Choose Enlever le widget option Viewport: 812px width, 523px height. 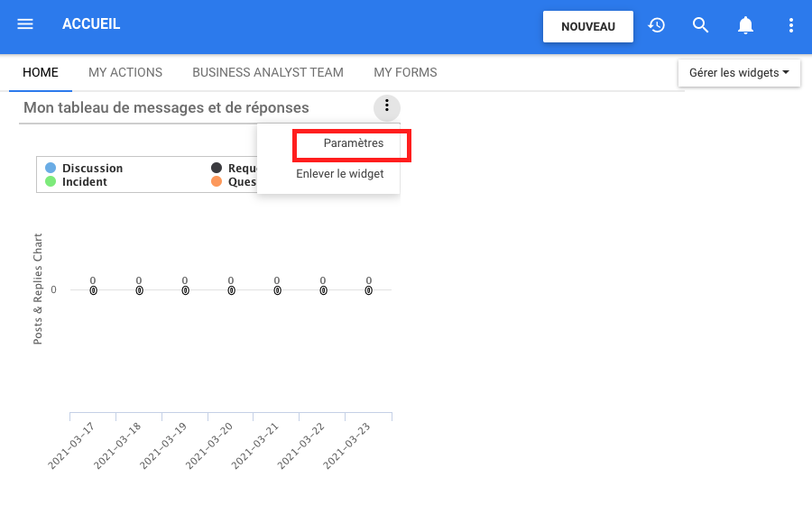(x=339, y=174)
